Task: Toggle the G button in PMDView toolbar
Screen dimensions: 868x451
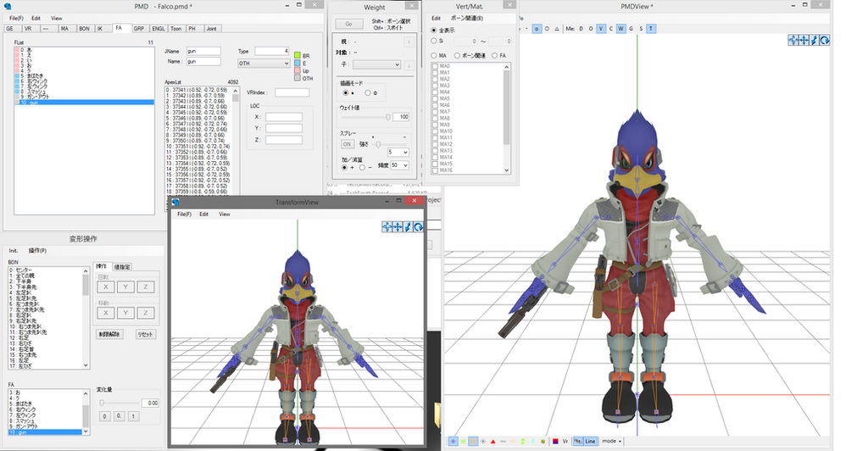Action: point(631,29)
